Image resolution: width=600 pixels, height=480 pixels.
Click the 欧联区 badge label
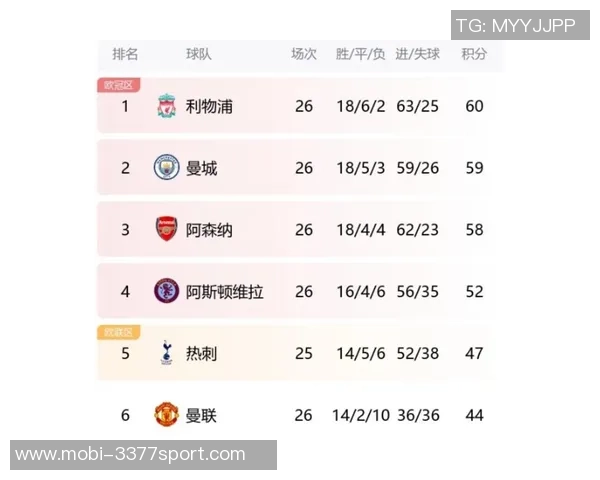pyautogui.click(x=119, y=332)
